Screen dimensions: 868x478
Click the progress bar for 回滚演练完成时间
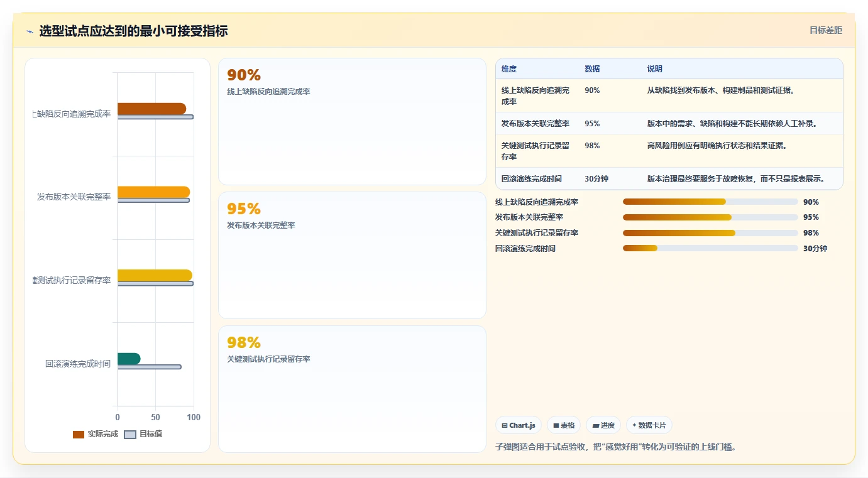710,248
